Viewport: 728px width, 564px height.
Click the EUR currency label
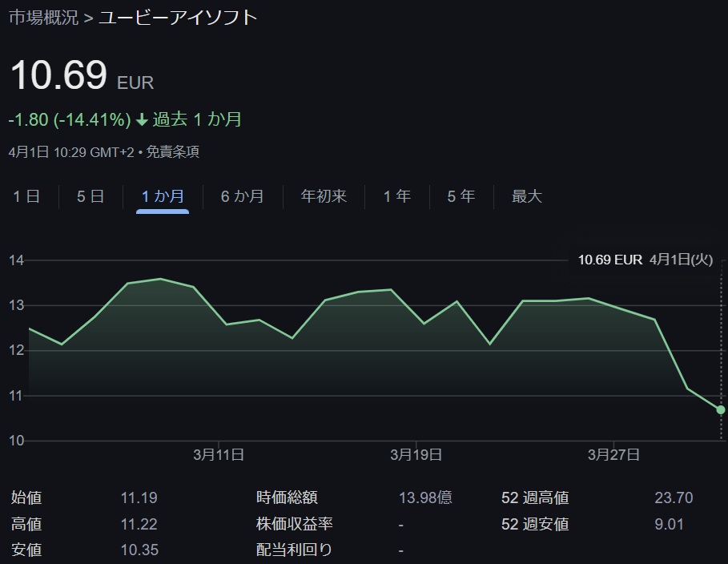tap(135, 83)
